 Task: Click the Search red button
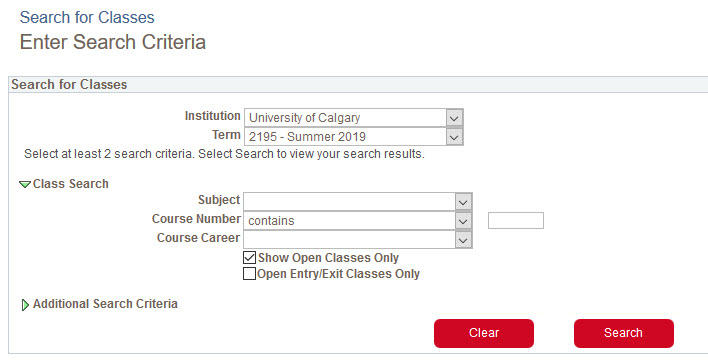click(624, 333)
